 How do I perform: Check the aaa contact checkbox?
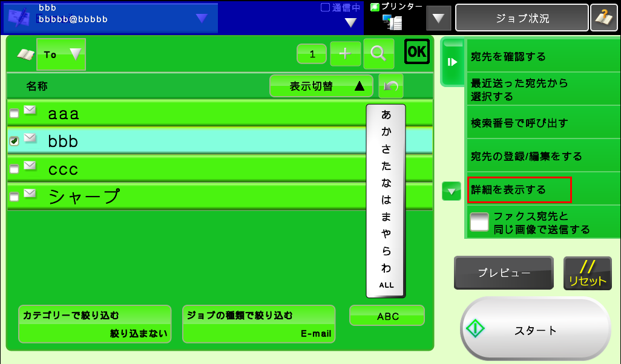pos(14,113)
